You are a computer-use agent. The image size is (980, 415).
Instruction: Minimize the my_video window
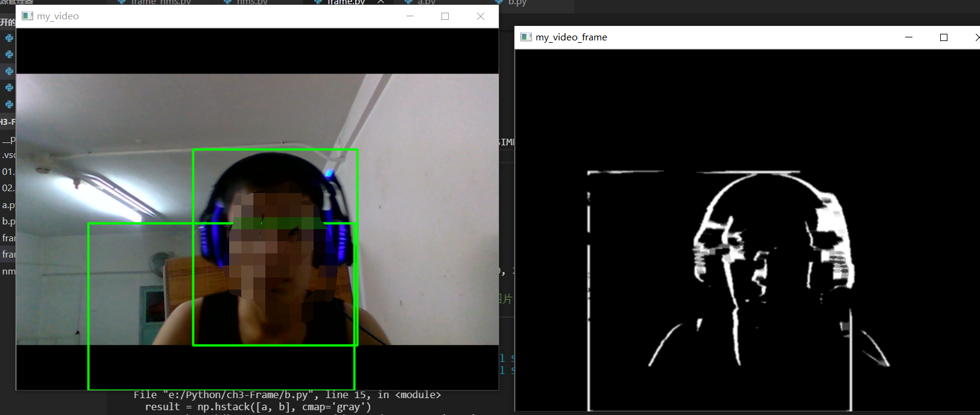[410, 16]
